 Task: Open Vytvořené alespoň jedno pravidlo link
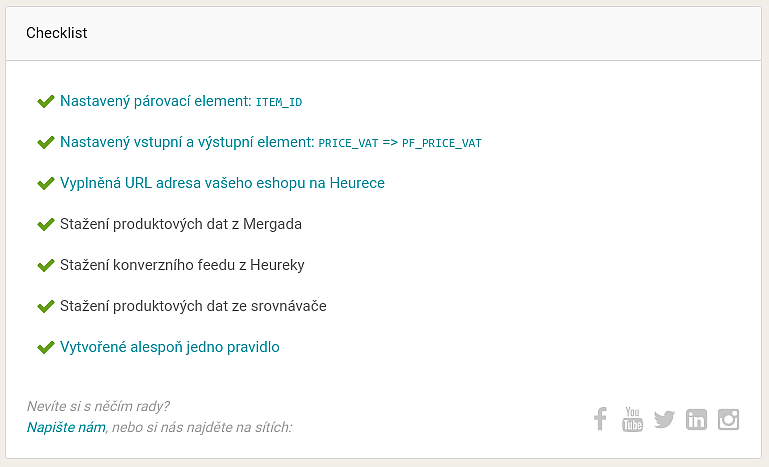pyautogui.click(x=170, y=347)
